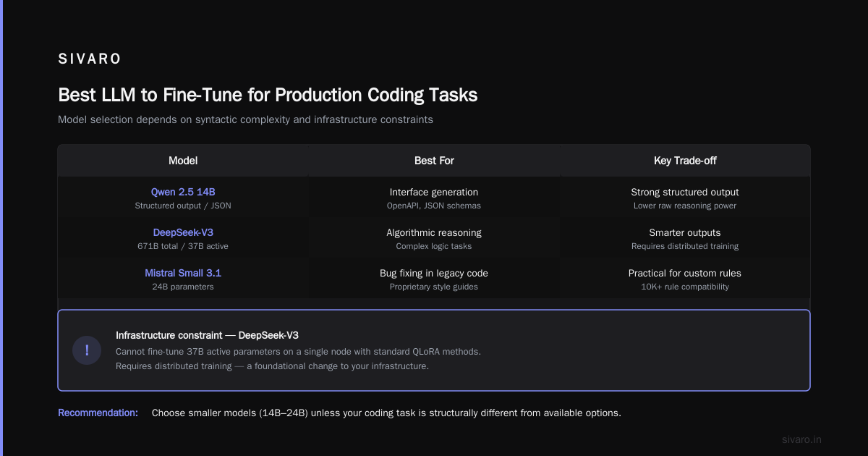Select the 'Interface generation' cell
The width and height of the screenshot is (868, 456).
tap(434, 192)
